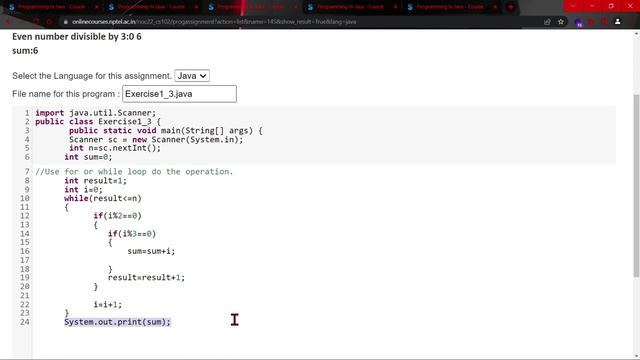The height and width of the screenshot is (360, 640).
Task: Open a new browser tab with plus
Action: 511,7
